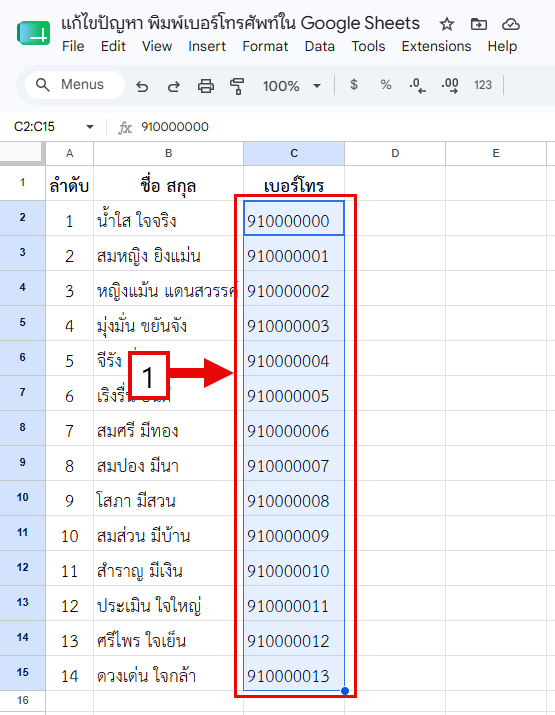The height and width of the screenshot is (715, 555).
Task: Select column C header
Action: [294, 153]
